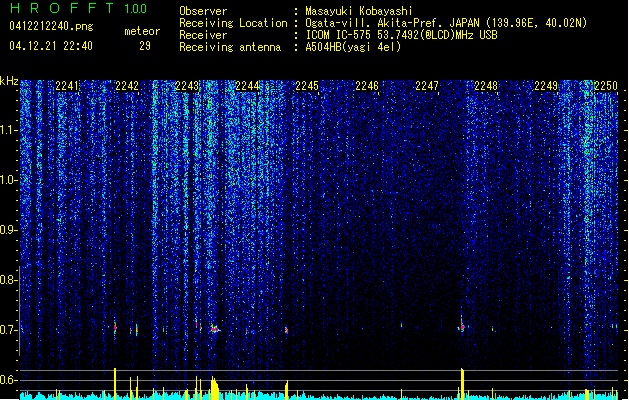Click the HROFFT 1.0.0 title text
Image resolution: width=629 pixels, height=400 pixels.
(78, 8)
